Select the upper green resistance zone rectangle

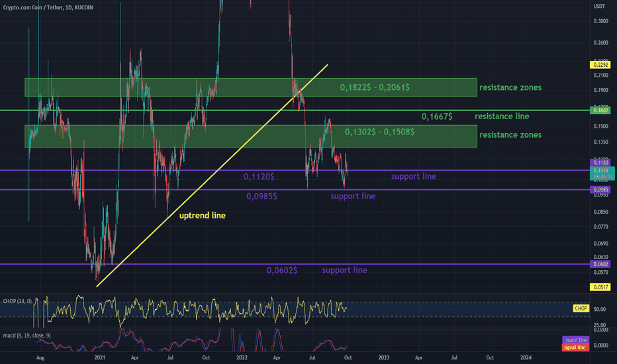tap(251, 87)
